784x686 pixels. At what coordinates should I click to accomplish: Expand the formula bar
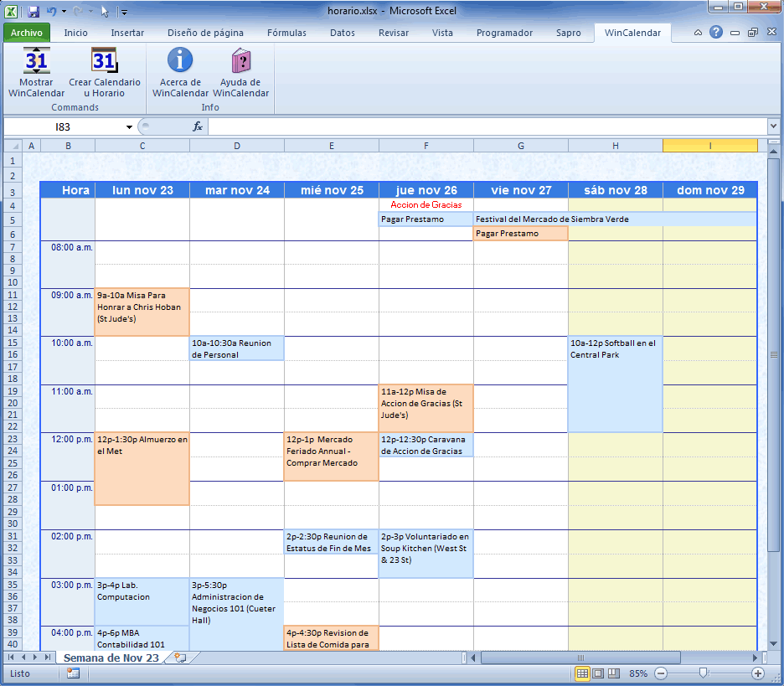click(x=773, y=126)
